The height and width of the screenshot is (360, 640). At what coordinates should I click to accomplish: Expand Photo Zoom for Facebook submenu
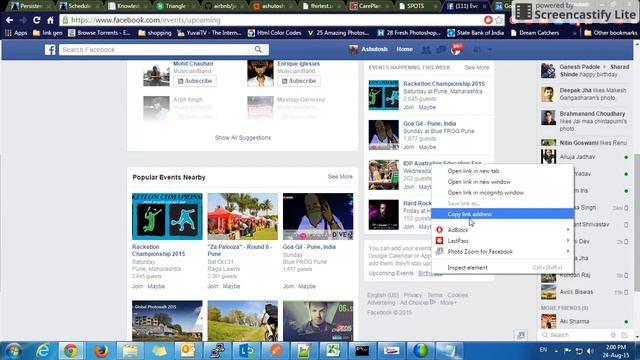tap(502, 251)
